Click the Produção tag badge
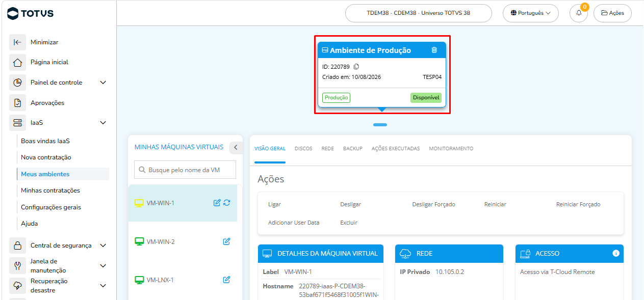Viewport: 644px width, 300px height. point(336,98)
